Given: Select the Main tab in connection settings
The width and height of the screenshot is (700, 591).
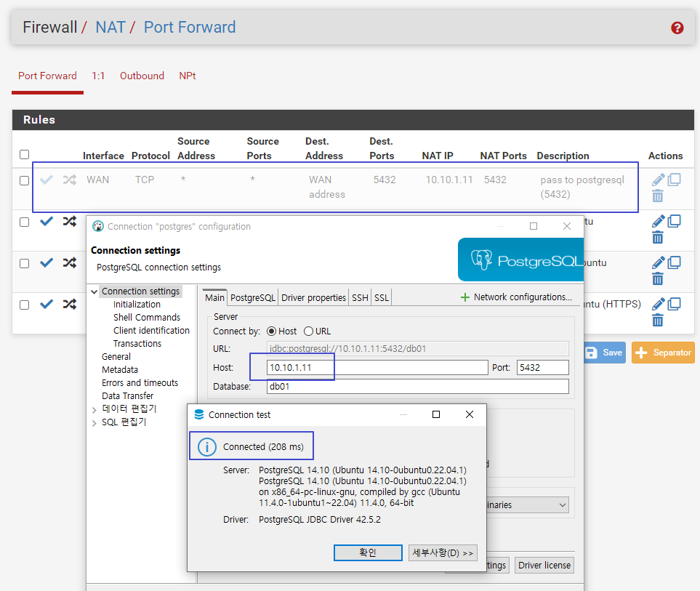Looking at the screenshot, I should (214, 297).
